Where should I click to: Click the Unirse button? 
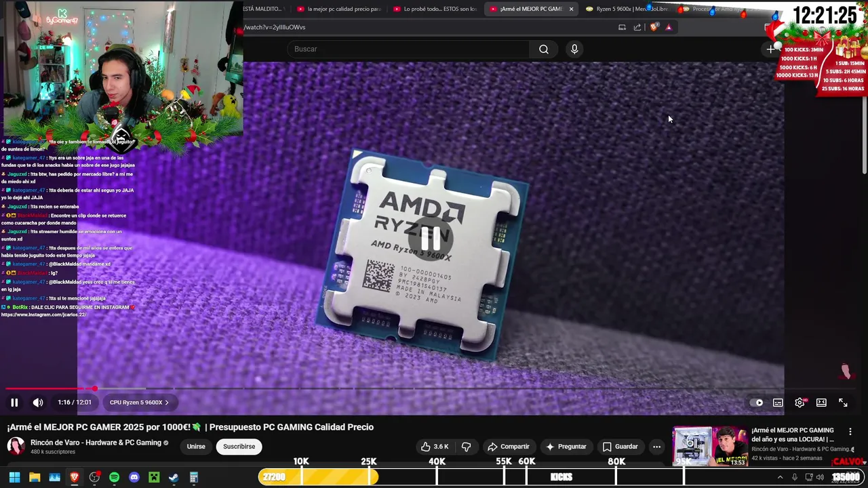(x=196, y=447)
